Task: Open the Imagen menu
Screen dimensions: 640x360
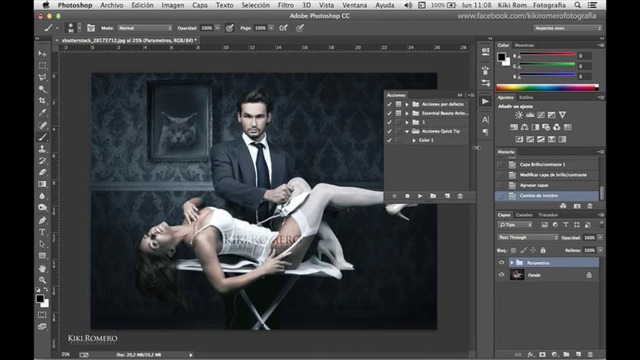Action: coord(173,5)
